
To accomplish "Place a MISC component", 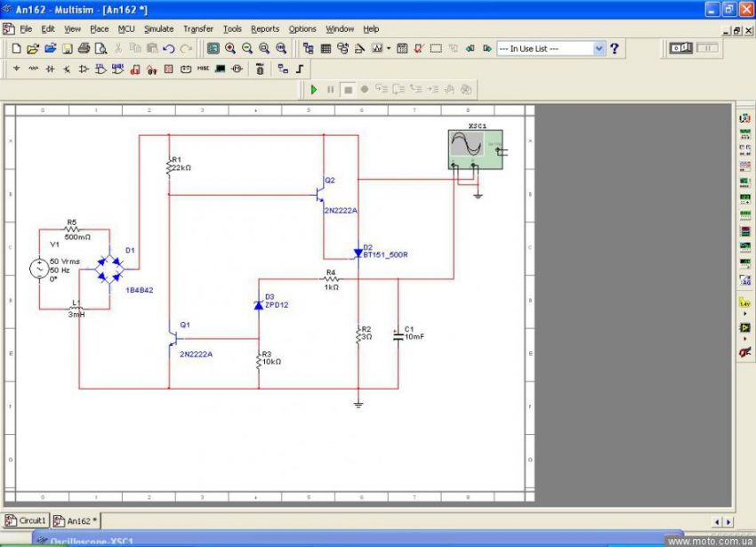I will coord(203,68).
